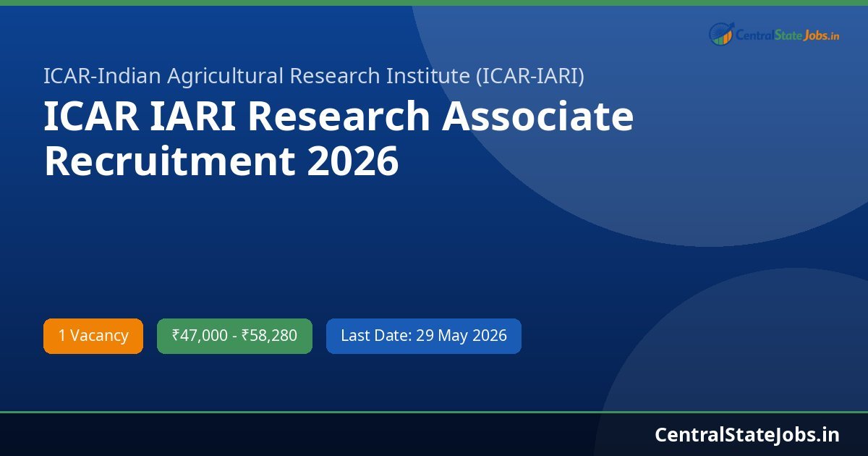868x456 pixels.
Task: Click the Last Date: 29 May 2026 badge
Action: click(x=424, y=336)
